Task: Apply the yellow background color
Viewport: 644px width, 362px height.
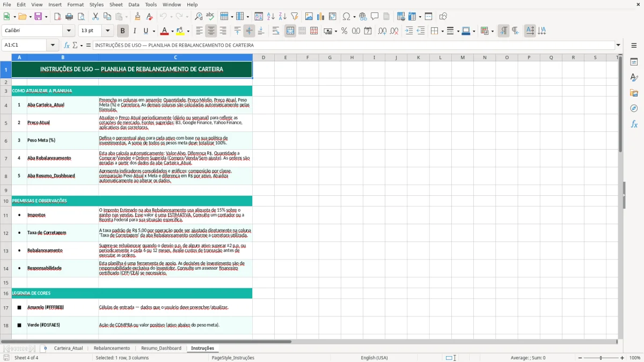Action: pyautogui.click(x=180, y=31)
